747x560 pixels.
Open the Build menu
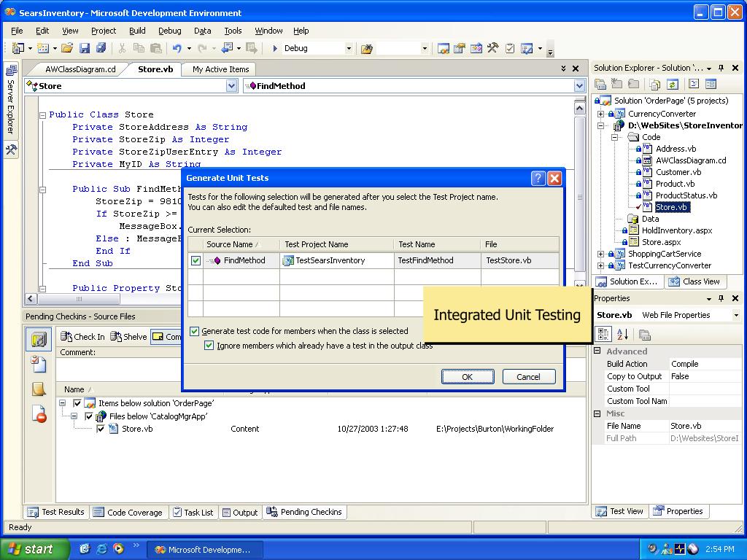137,31
